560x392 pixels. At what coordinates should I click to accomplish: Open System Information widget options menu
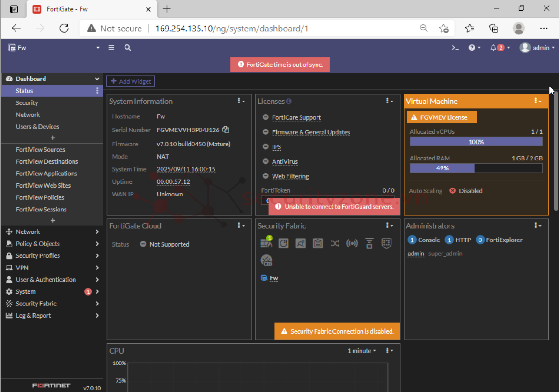pyautogui.click(x=241, y=102)
